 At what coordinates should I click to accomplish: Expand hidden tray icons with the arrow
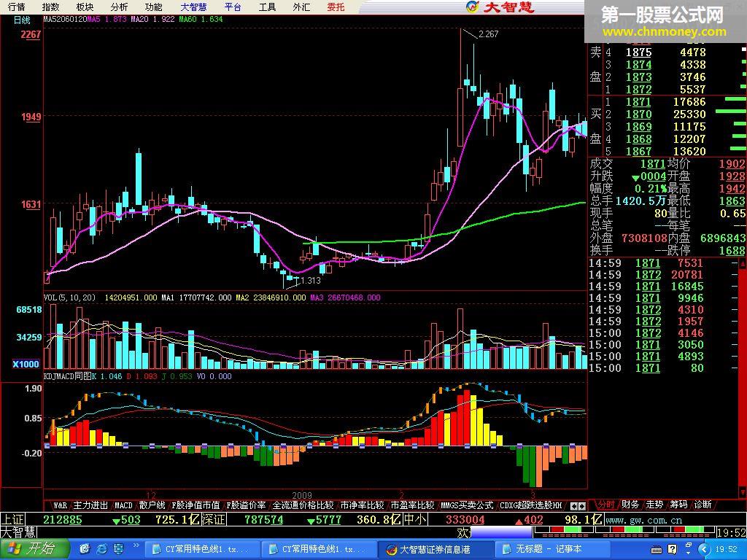[705, 550]
